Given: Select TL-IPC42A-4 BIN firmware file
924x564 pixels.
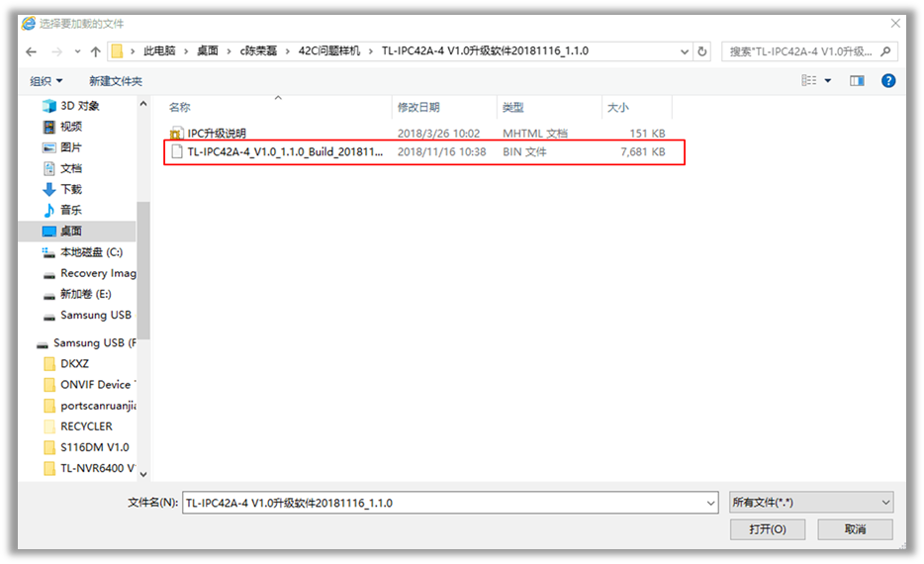Looking at the screenshot, I should coord(285,152).
